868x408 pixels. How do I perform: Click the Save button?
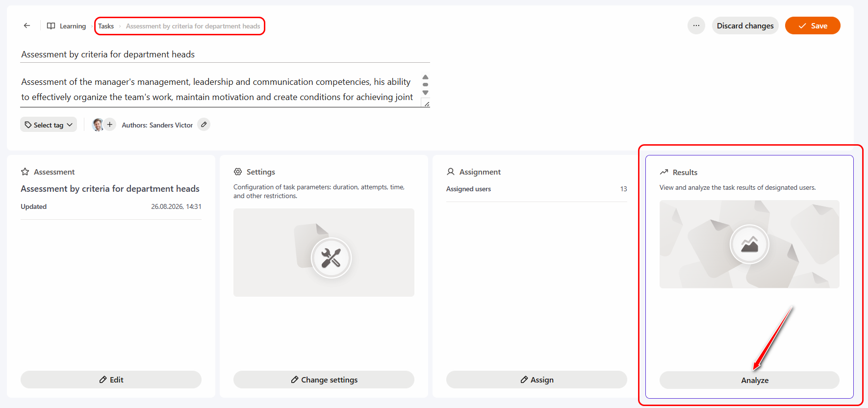813,25
